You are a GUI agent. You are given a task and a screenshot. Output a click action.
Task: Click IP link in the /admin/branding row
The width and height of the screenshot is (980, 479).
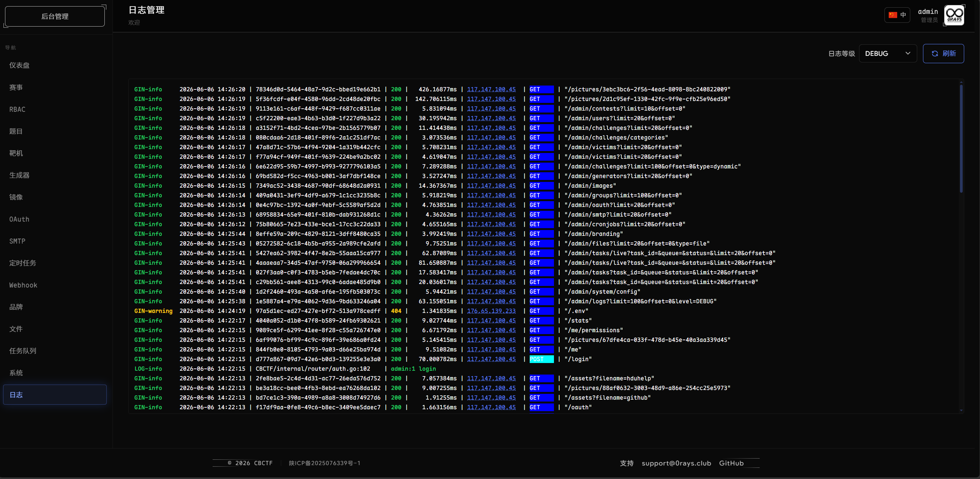[491, 234]
